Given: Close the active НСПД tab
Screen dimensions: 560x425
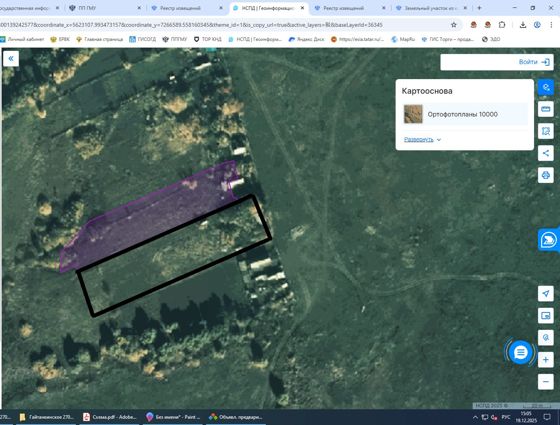Looking at the screenshot, I should 302,8.
